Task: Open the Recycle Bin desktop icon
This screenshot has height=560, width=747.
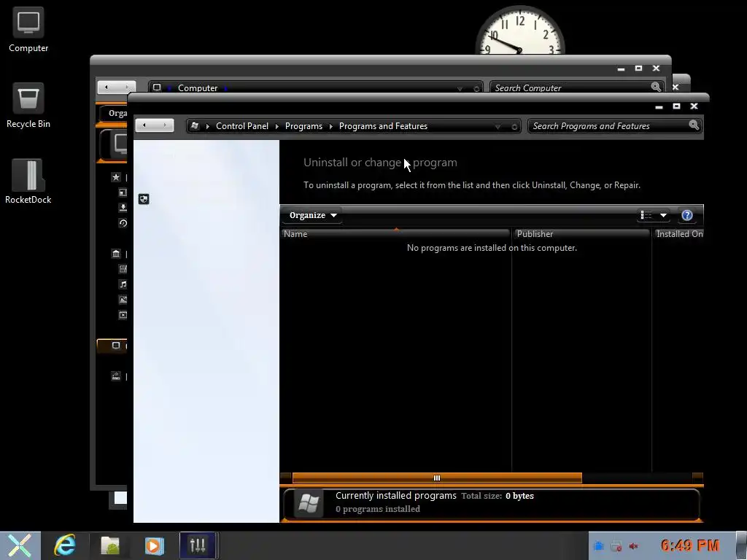Action: click(x=28, y=106)
